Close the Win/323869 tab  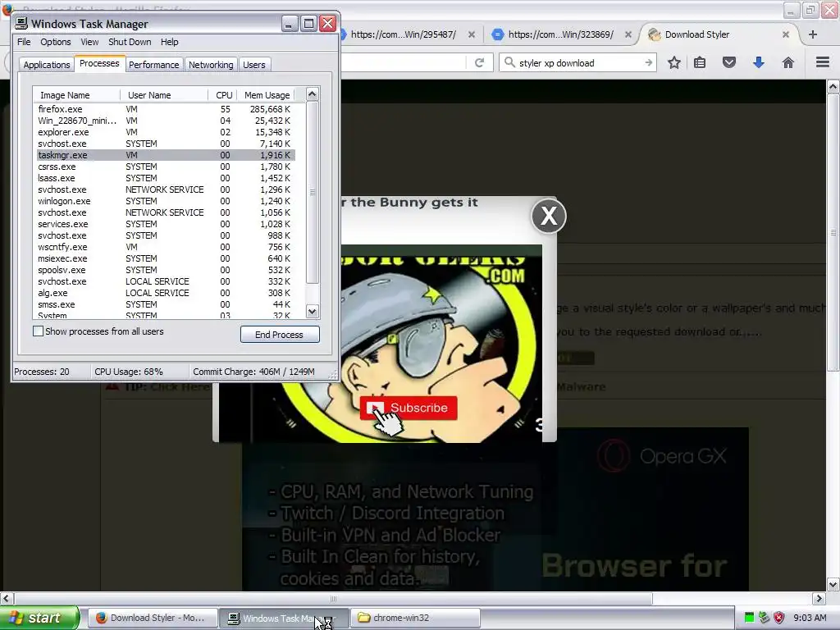tap(628, 34)
